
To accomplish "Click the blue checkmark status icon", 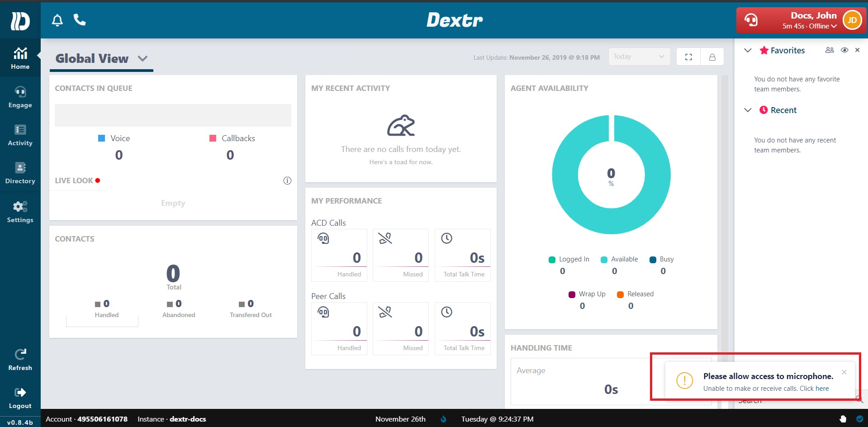I will (859, 419).
